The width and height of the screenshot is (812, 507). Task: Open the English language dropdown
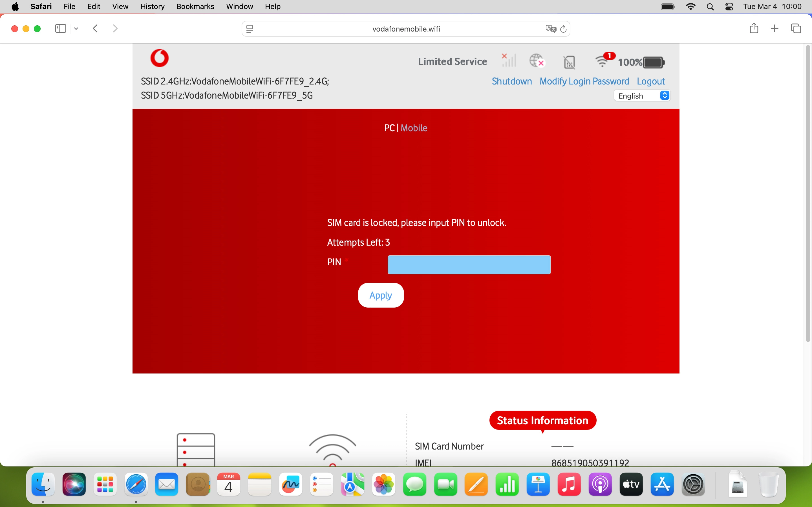point(642,96)
